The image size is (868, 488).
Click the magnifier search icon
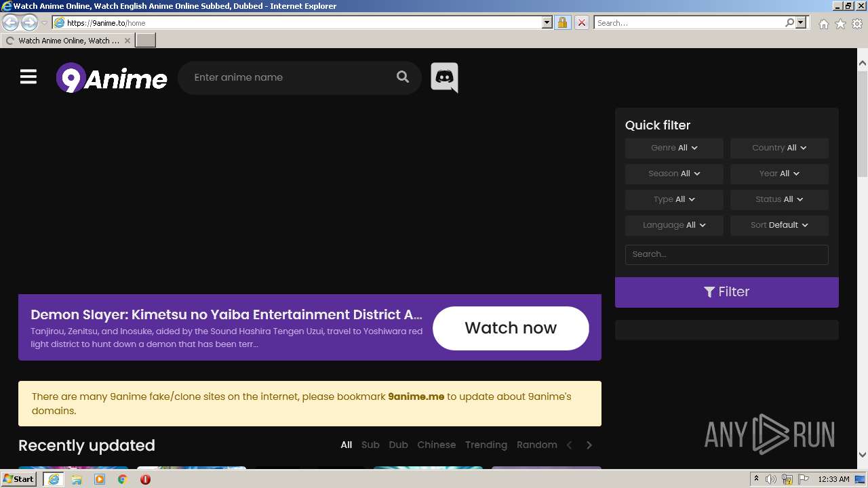coord(403,77)
